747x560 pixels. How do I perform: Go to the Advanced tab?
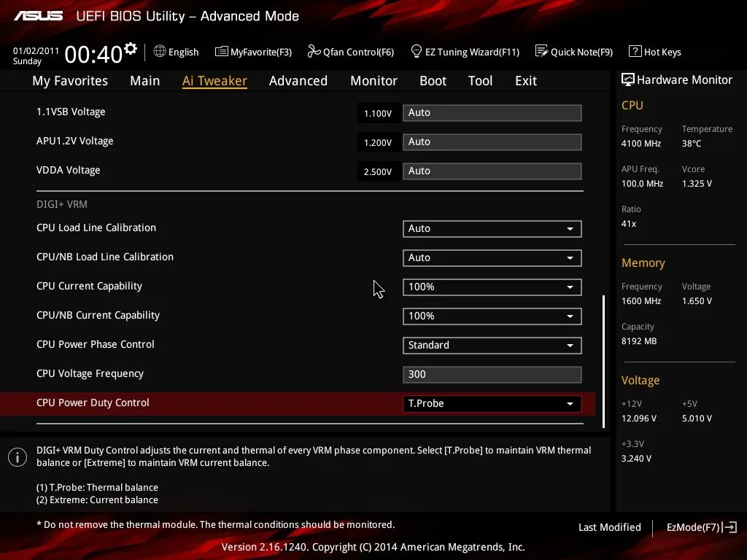(x=298, y=80)
